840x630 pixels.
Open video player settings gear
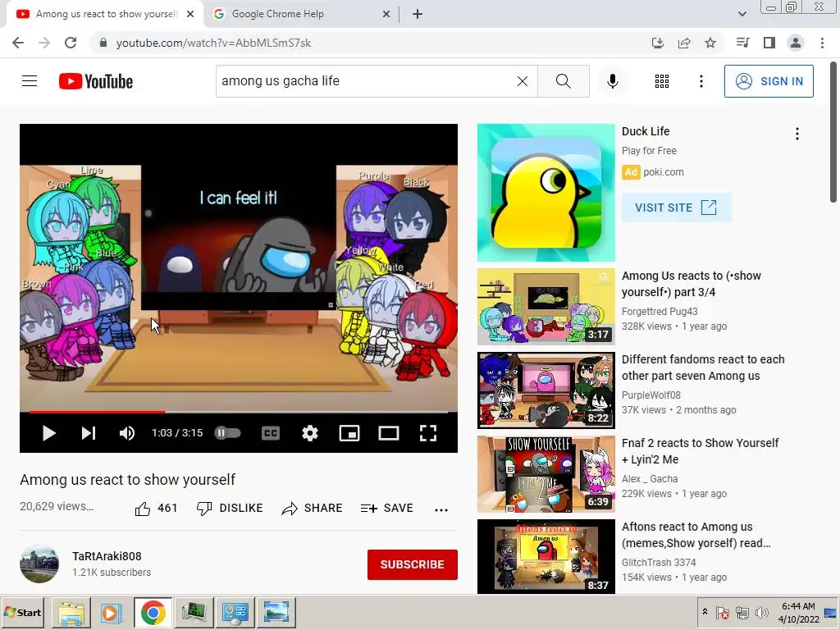coord(309,433)
